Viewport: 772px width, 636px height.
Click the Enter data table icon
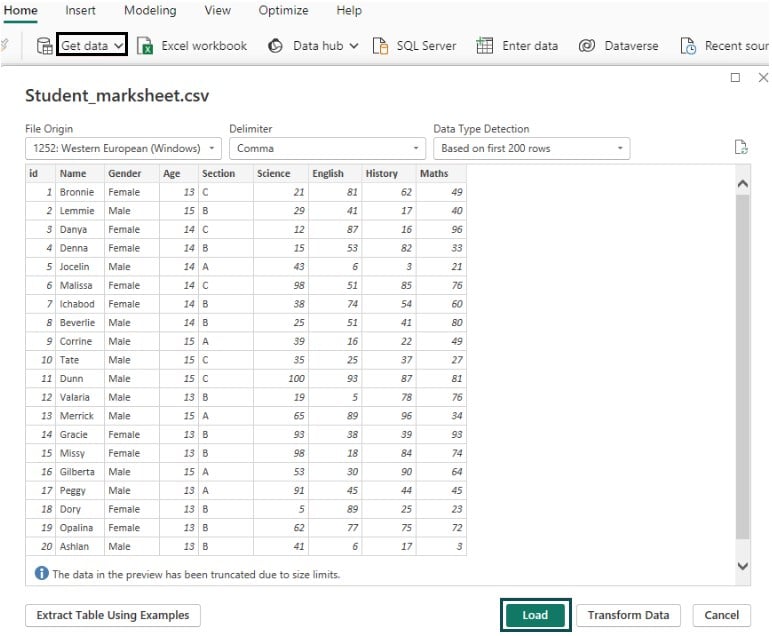point(484,46)
